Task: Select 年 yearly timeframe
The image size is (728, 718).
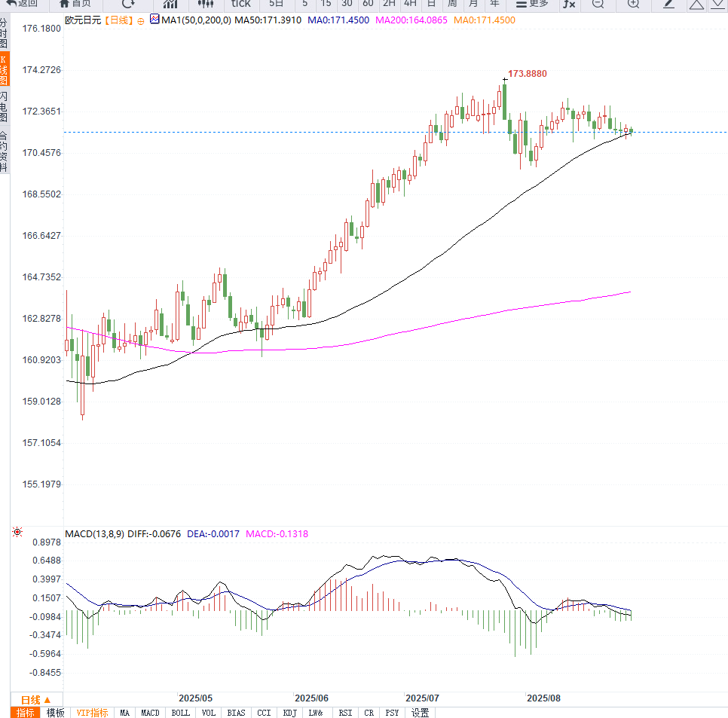Action: click(x=494, y=4)
